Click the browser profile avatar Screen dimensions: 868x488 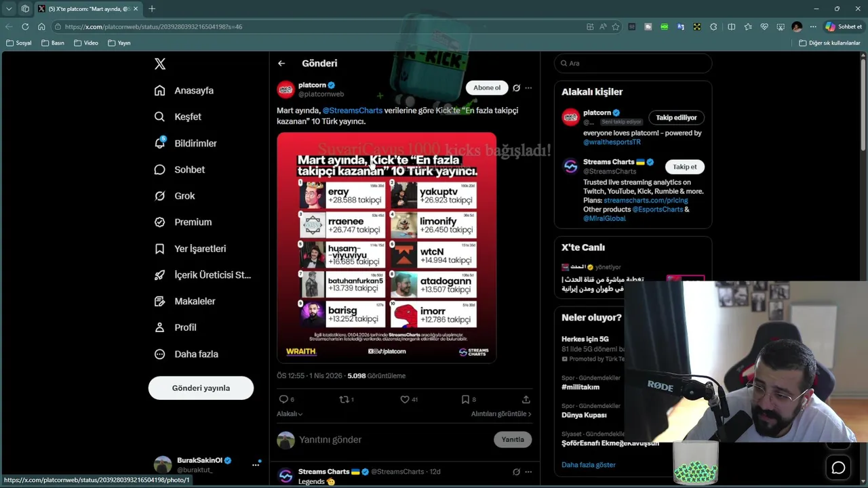[x=797, y=26]
